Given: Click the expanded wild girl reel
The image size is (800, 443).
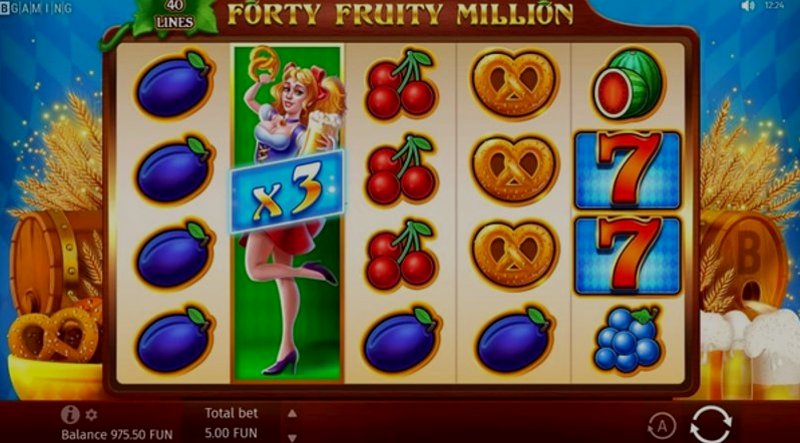Looking at the screenshot, I should tap(287, 213).
